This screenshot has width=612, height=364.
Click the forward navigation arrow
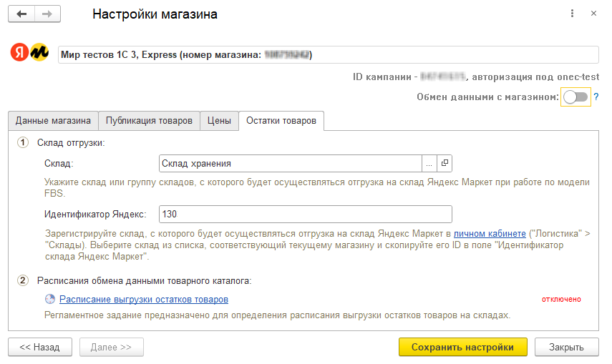tap(47, 14)
